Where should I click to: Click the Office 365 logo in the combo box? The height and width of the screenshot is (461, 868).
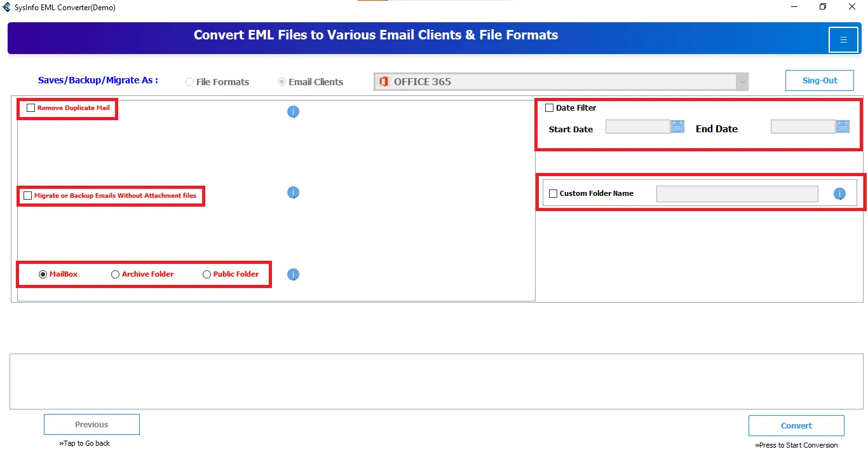click(x=383, y=81)
